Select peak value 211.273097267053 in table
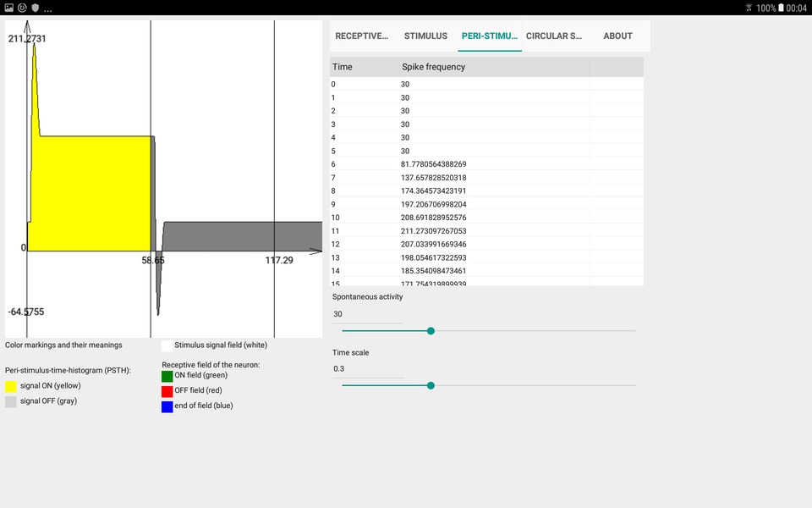 pyautogui.click(x=433, y=230)
